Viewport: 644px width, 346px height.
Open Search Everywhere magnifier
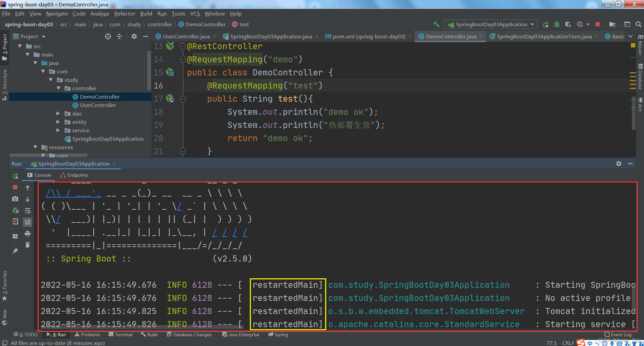tap(638, 24)
